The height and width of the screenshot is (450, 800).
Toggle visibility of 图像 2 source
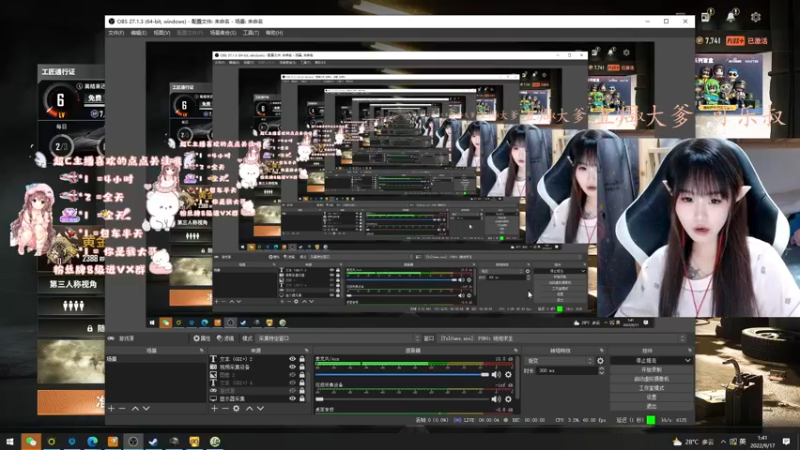292,374
